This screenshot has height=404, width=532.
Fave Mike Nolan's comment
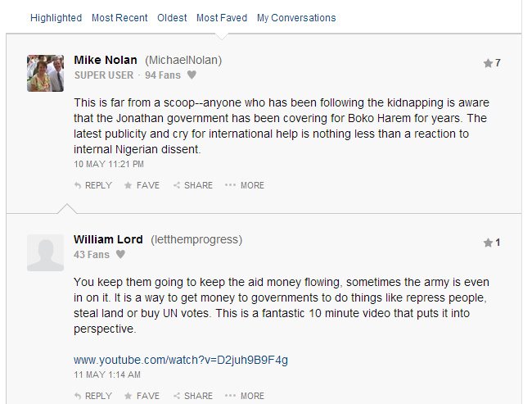point(142,185)
